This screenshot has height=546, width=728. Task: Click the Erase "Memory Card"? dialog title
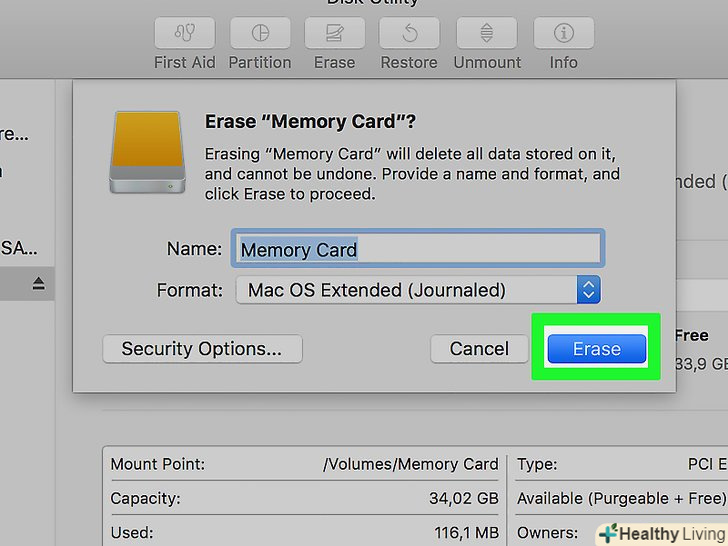point(310,122)
